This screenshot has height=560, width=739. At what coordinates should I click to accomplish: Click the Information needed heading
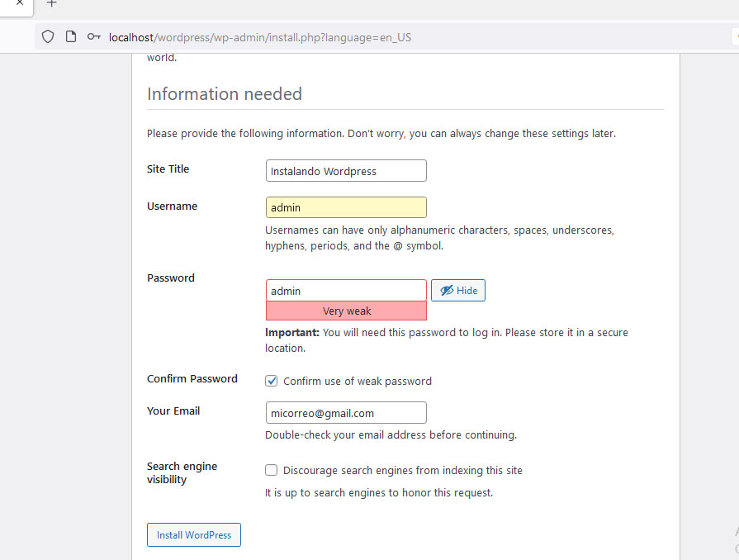click(225, 94)
